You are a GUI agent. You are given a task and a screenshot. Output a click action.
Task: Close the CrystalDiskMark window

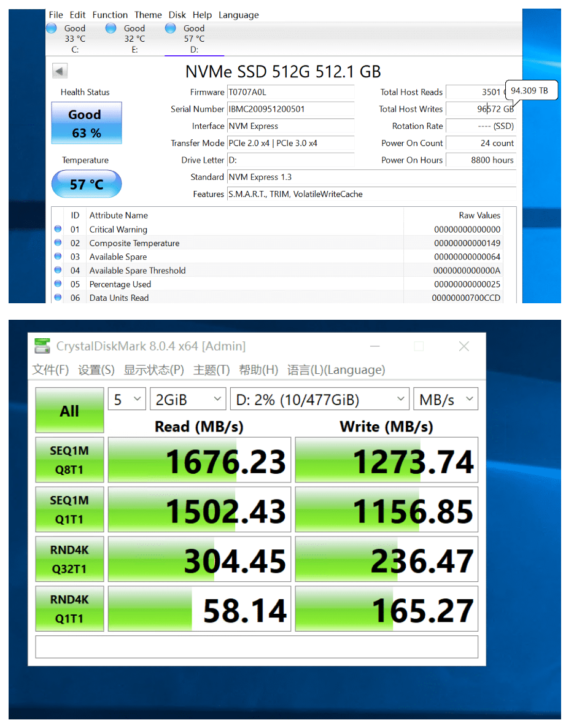[x=463, y=346]
